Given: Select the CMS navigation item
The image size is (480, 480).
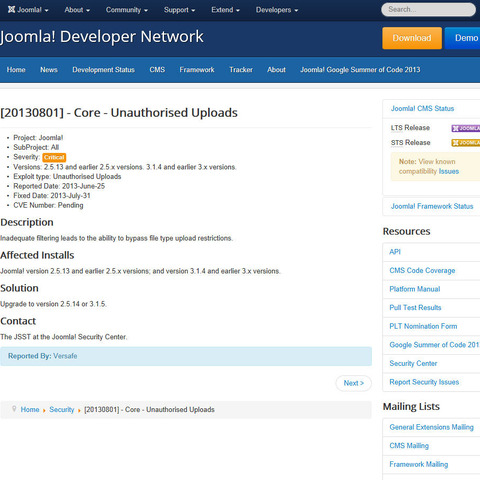Looking at the screenshot, I should (157, 70).
